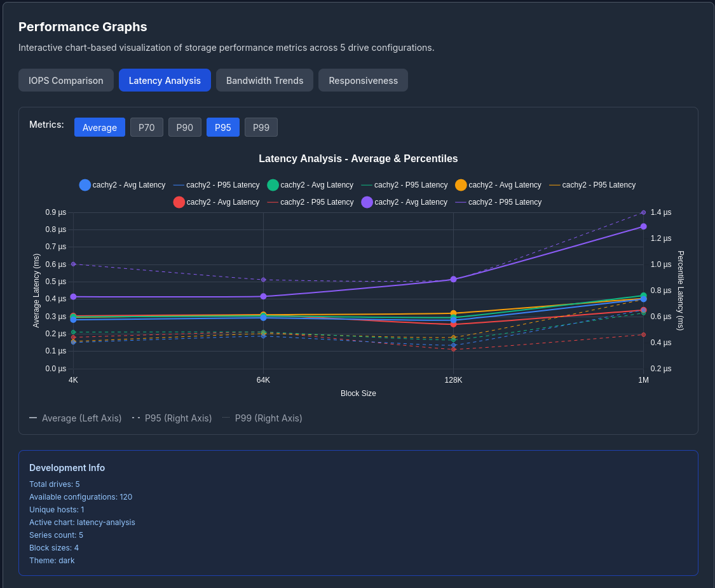
Task: Click the green circle Avg Latency legend icon
Action: (x=273, y=185)
